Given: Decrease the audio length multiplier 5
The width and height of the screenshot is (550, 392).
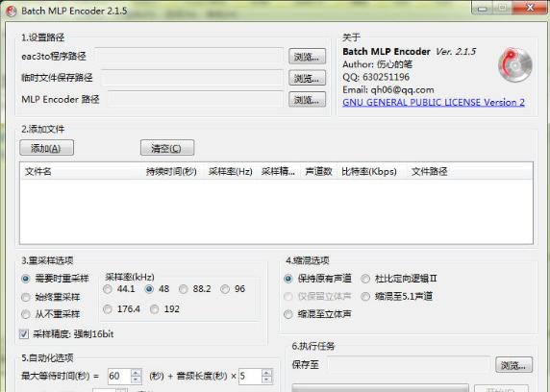Looking at the screenshot, I should [267, 380].
